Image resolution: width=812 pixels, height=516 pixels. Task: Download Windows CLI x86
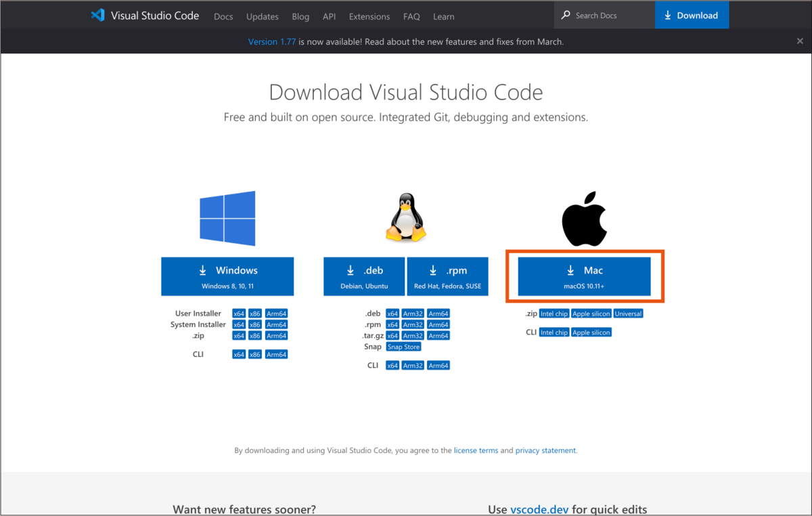(x=255, y=355)
